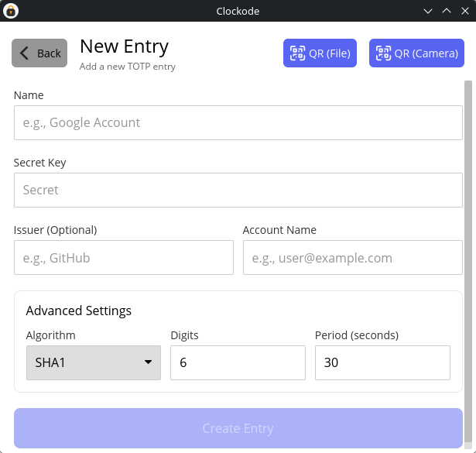Click the 'New Entry' heading text

tap(124, 46)
